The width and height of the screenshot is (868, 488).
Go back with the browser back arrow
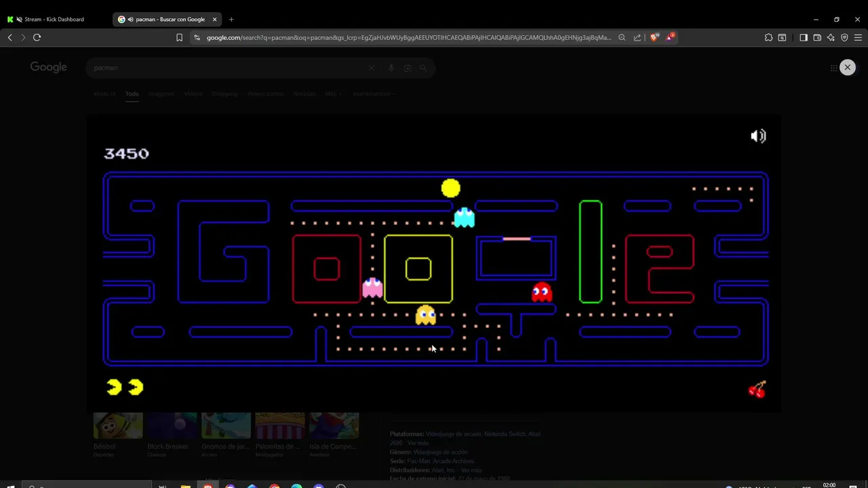pos(9,37)
